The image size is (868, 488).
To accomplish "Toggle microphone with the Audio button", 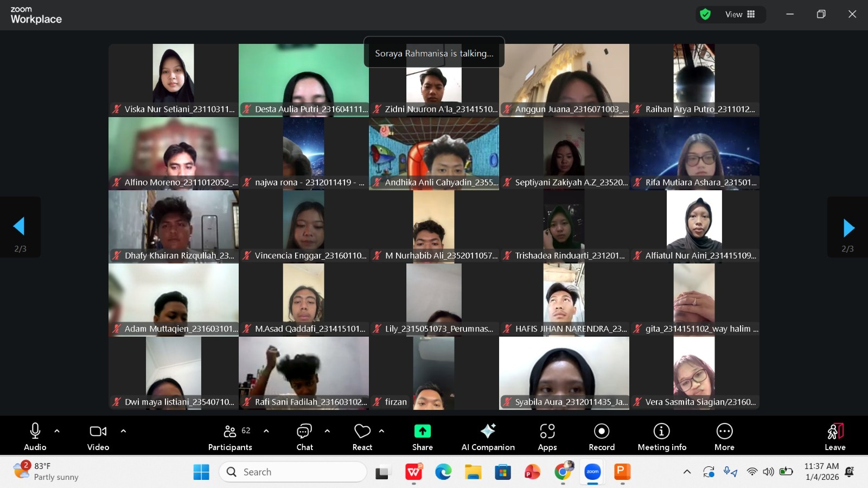I will (x=35, y=436).
